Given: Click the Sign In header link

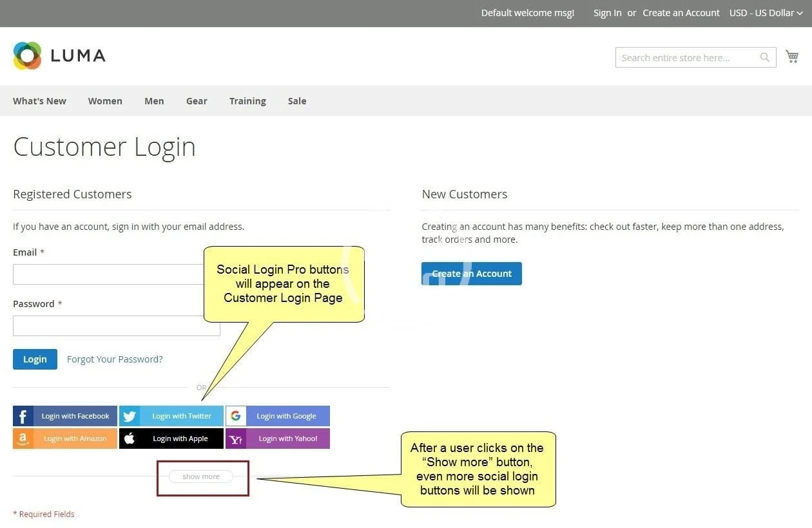Looking at the screenshot, I should click(x=607, y=13).
